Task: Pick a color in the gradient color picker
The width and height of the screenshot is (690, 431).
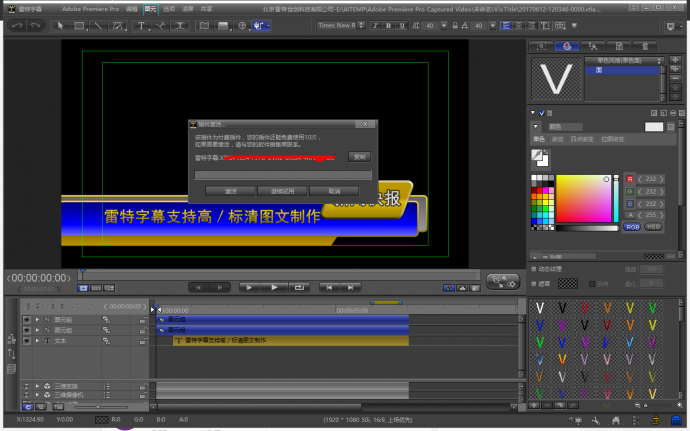Action: (586, 198)
